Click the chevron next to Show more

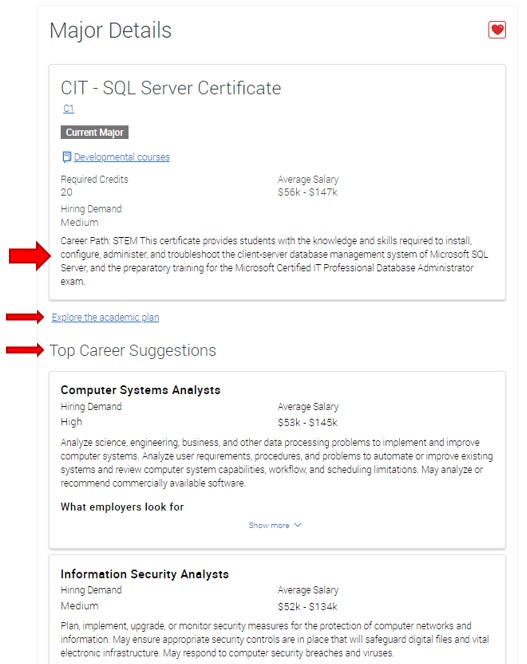(298, 525)
